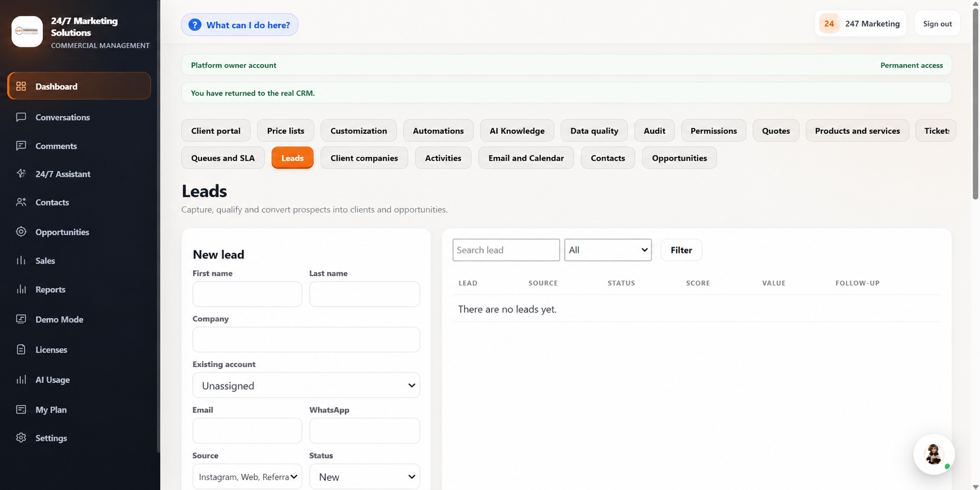Click the Conversations chat bubble icon
This screenshot has height=490, width=980.
click(x=21, y=117)
